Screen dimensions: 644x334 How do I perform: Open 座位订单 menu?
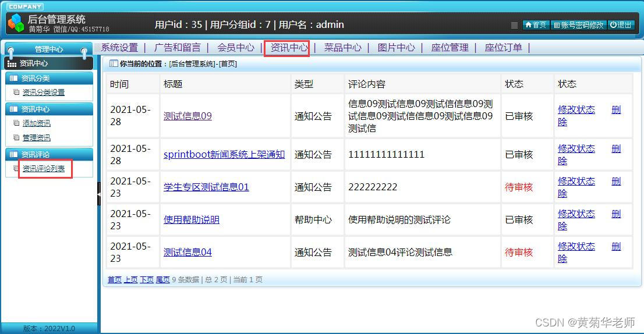[x=504, y=48]
